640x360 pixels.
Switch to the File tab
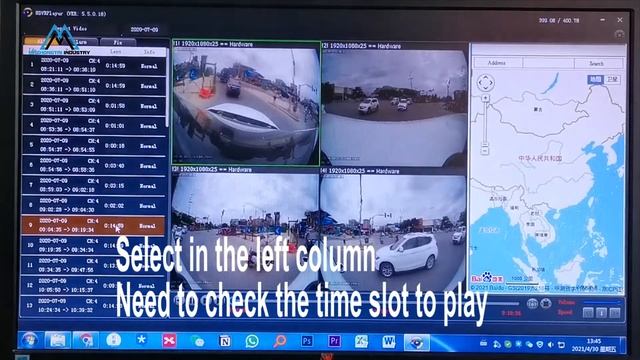coord(118,42)
